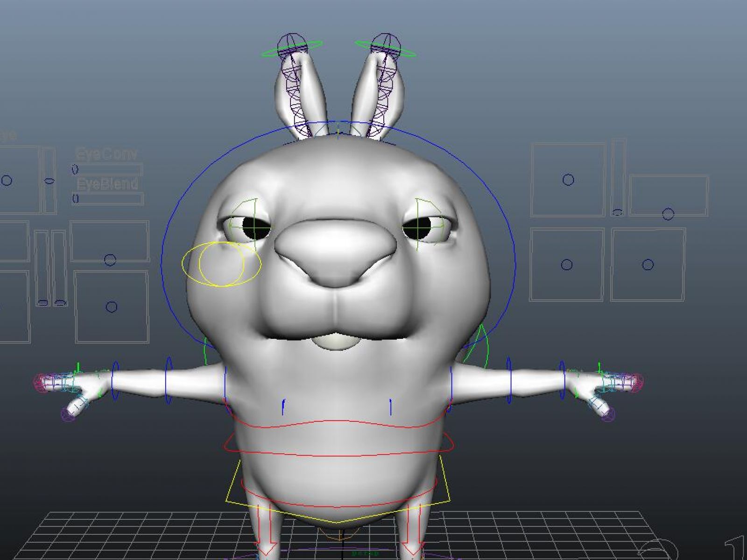Image resolution: width=747 pixels, height=560 pixels.
Task: Select blue elbow ring on screen-left arm
Action: click(169, 381)
